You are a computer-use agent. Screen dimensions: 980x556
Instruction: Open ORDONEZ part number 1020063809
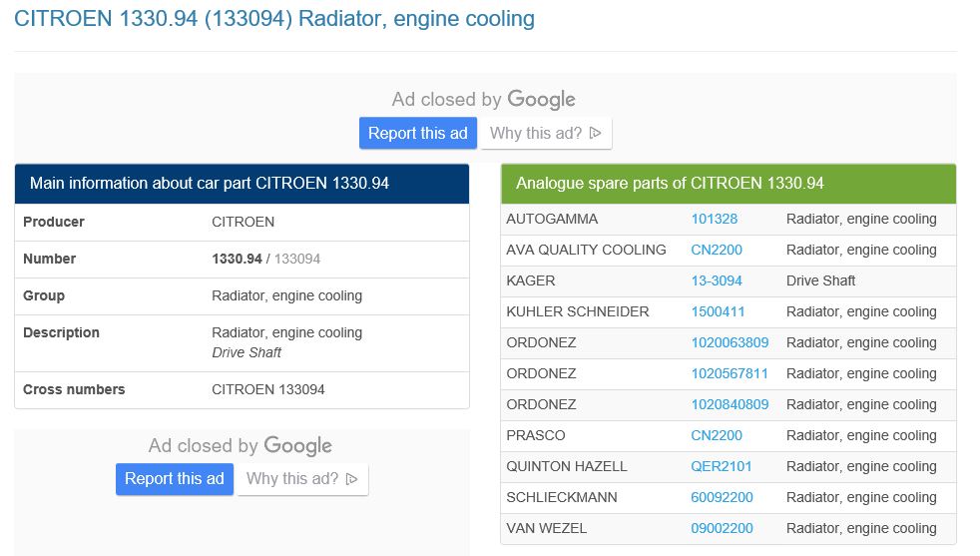coord(730,342)
